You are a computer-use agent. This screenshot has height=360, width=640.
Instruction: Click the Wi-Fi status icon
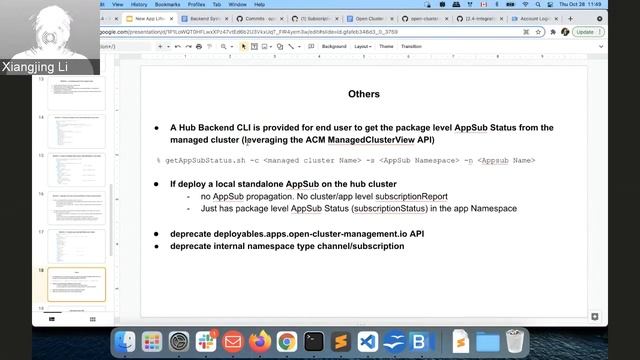[x=525, y=4]
